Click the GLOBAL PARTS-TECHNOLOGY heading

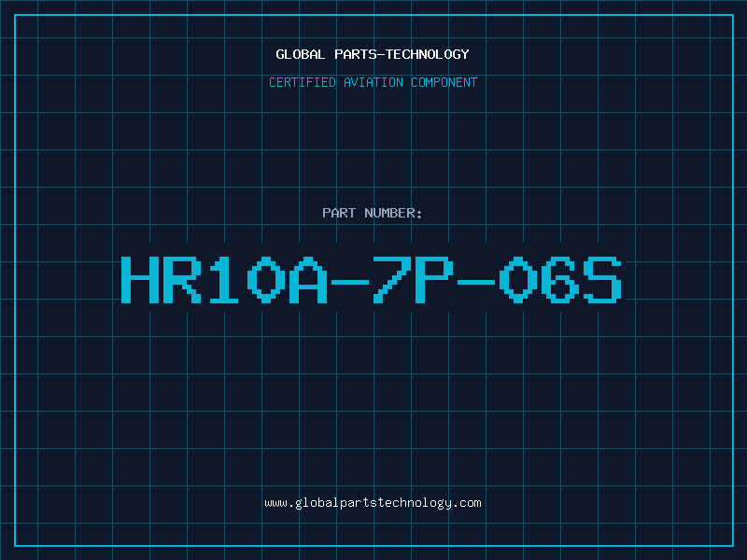point(373,54)
